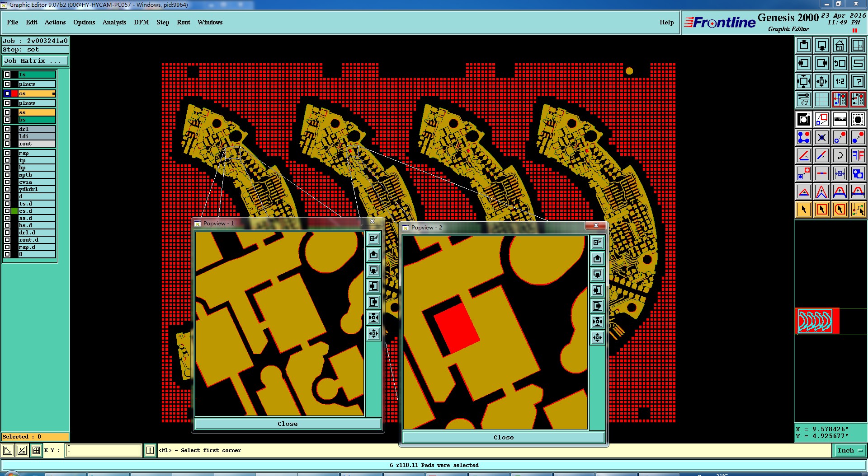Click the X Y coordinate input field
The width and height of the screenshot is (868, 476).
click(104, 450)
